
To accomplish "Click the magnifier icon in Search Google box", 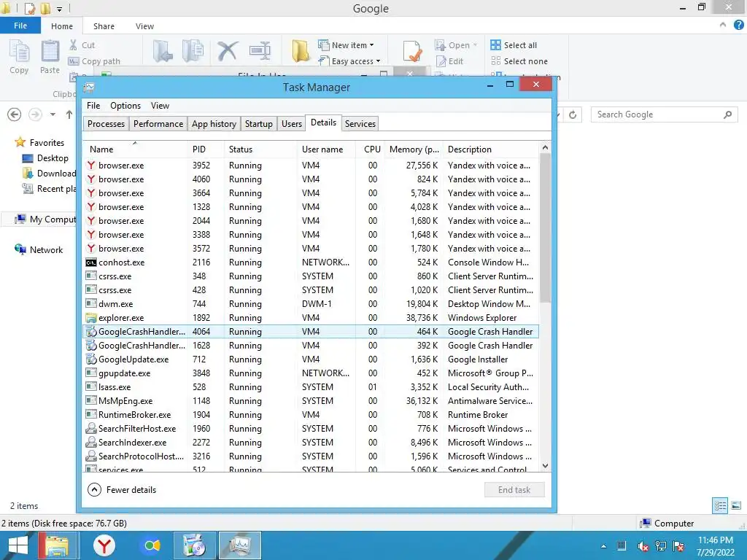I will click(x=727, y=114).
